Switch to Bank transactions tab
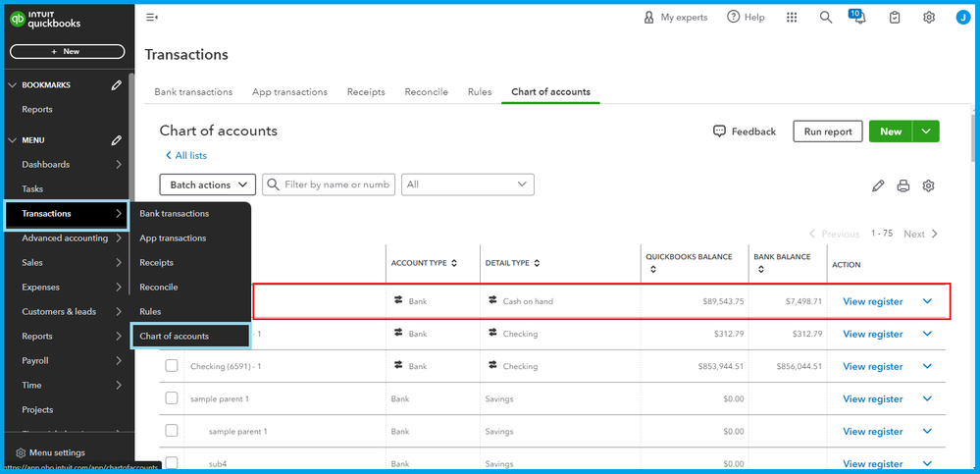Viewport: 980px width, 474px height. (193, 92)
